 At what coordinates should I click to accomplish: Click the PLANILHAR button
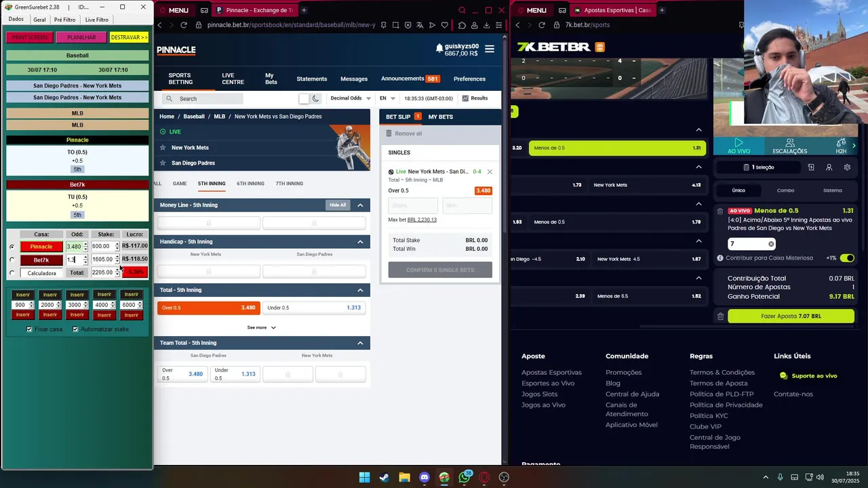tap(81, 37)
